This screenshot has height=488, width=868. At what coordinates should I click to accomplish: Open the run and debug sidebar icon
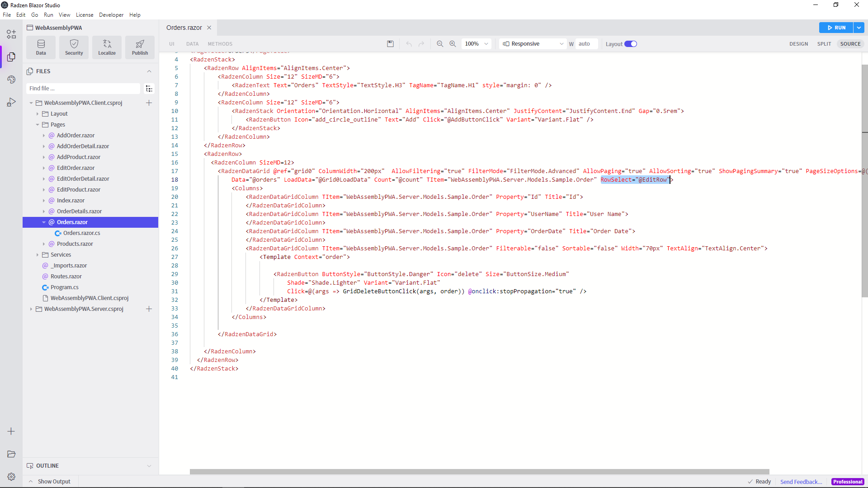click(11, 103)
